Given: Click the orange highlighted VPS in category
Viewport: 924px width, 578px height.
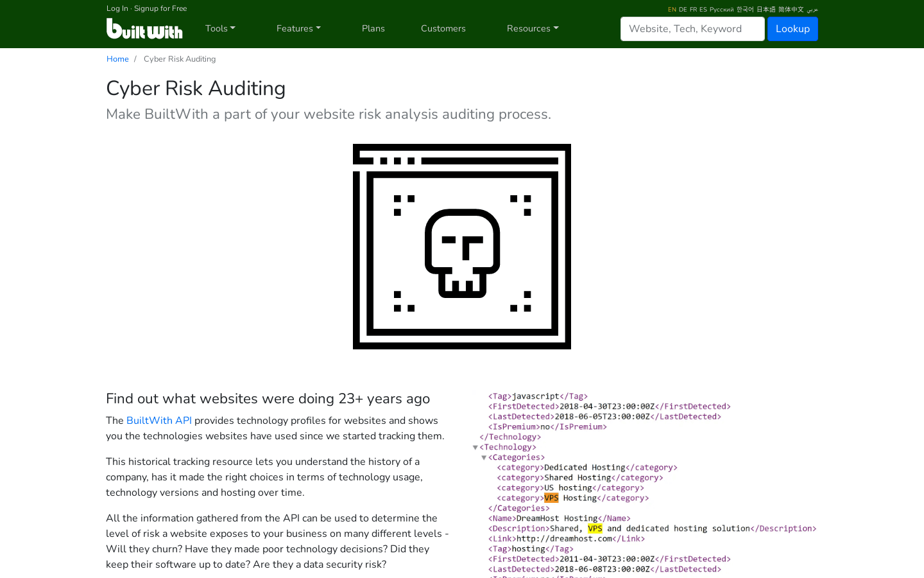Looking at the screenshot, I should tap(551, 498).
